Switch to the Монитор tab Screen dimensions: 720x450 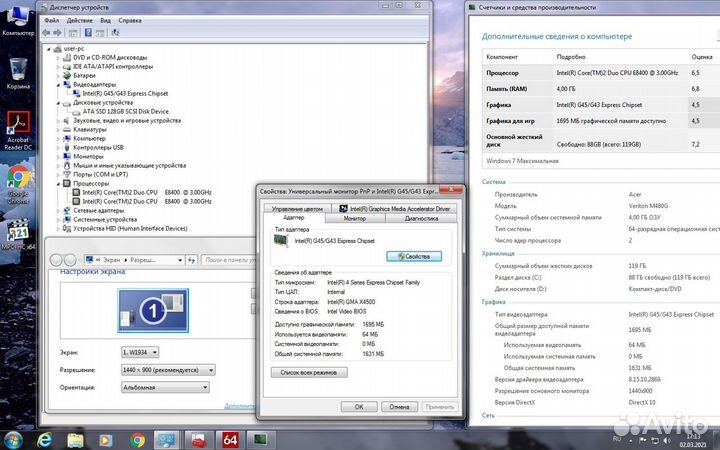(x=355, y=219)
